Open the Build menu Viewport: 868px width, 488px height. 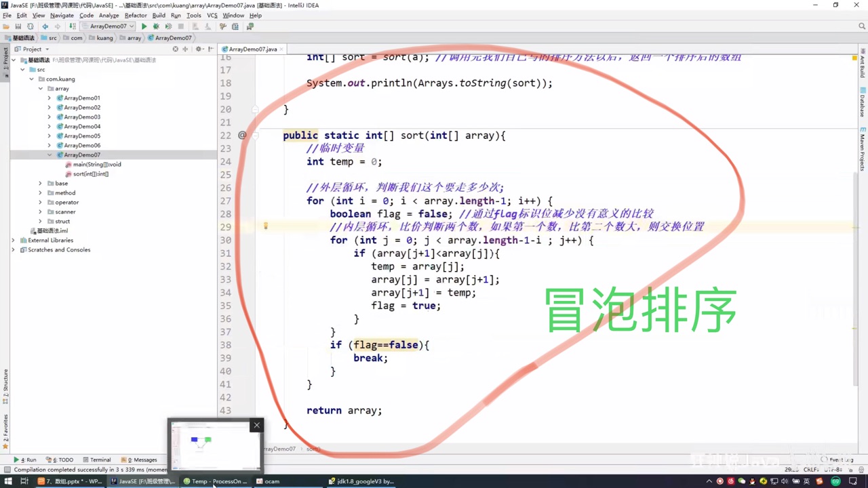(x=159, y=15)
